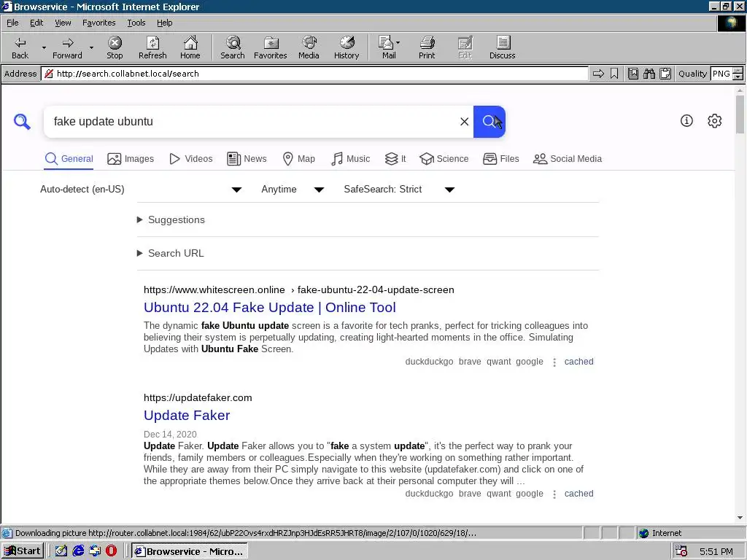747x560 pixels.
Task: Open the Windows Start menu
Action: 23,551
